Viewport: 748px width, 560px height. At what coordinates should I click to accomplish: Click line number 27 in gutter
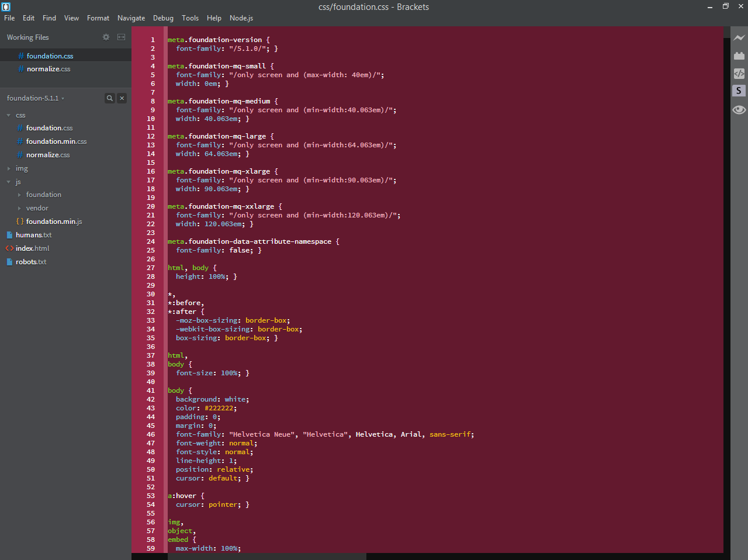tap(151, 268)
